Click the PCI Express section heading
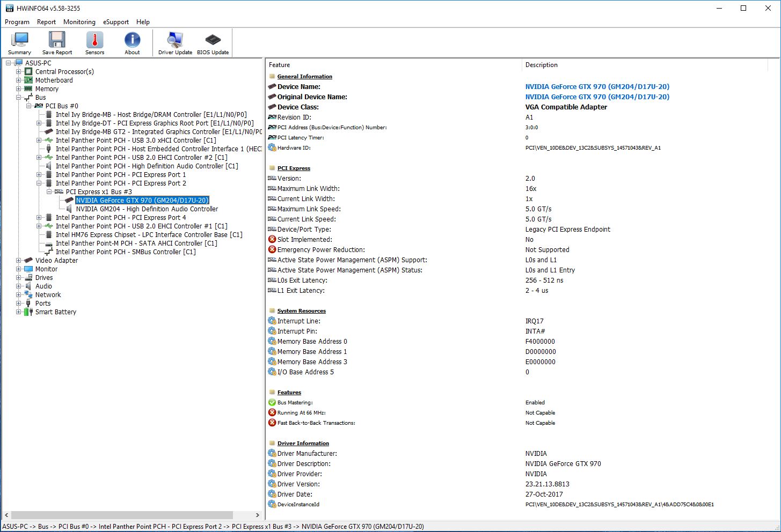 (x=294, y=168)
